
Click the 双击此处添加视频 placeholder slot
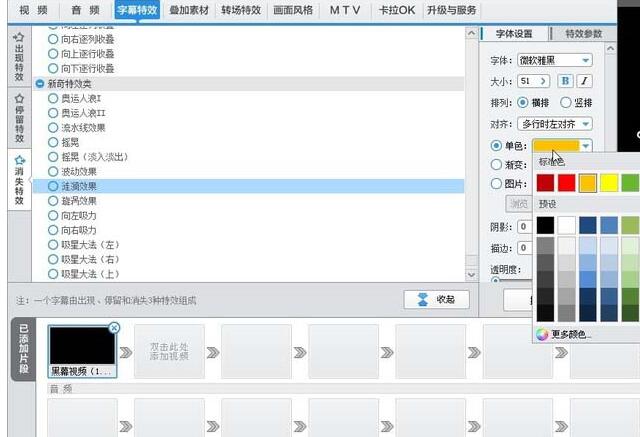167,350
